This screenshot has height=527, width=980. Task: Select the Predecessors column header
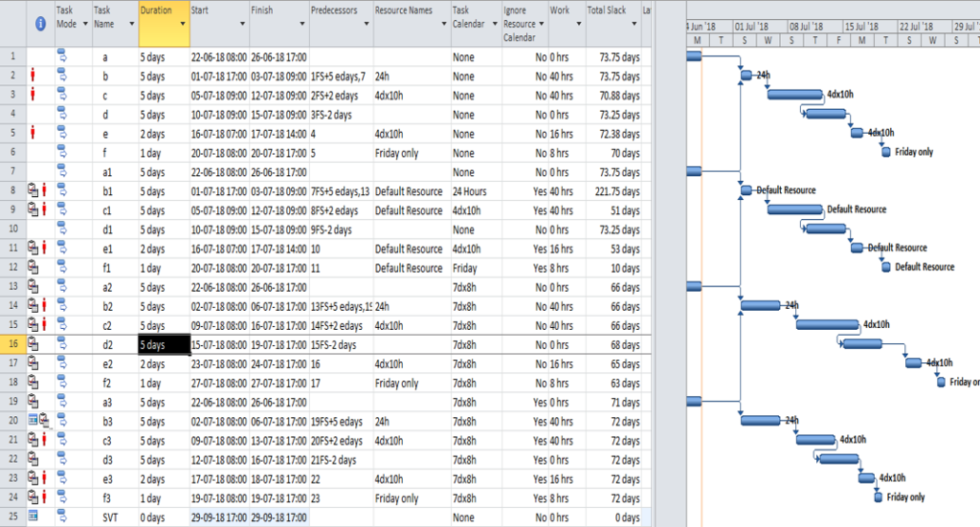[x=341, y=24]
